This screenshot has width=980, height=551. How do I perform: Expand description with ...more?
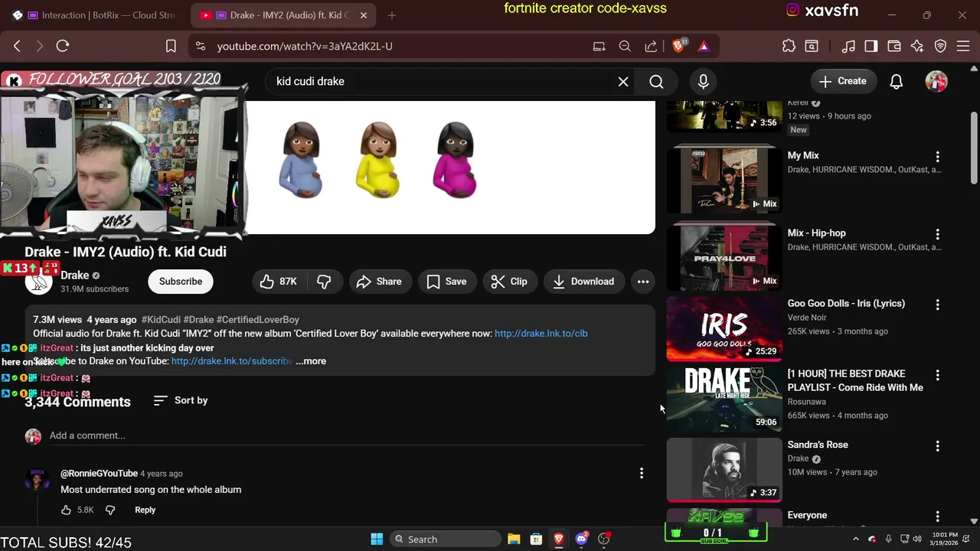(311, 361)
